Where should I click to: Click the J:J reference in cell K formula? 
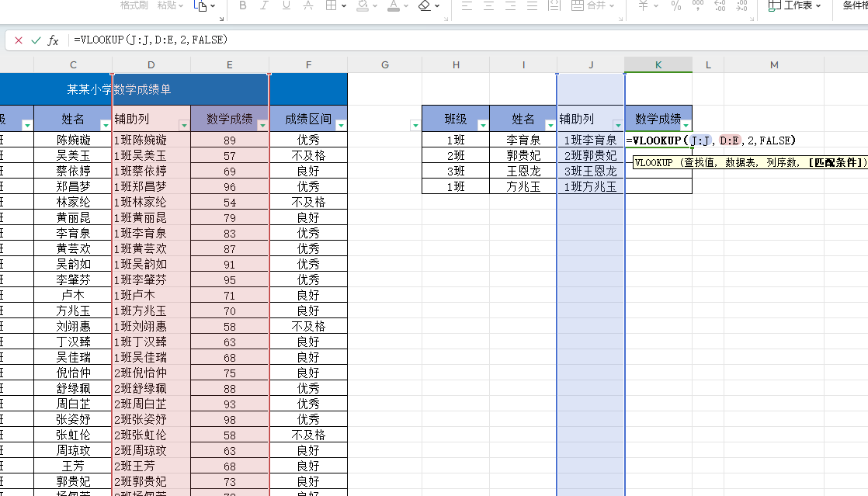pos(700,140)
